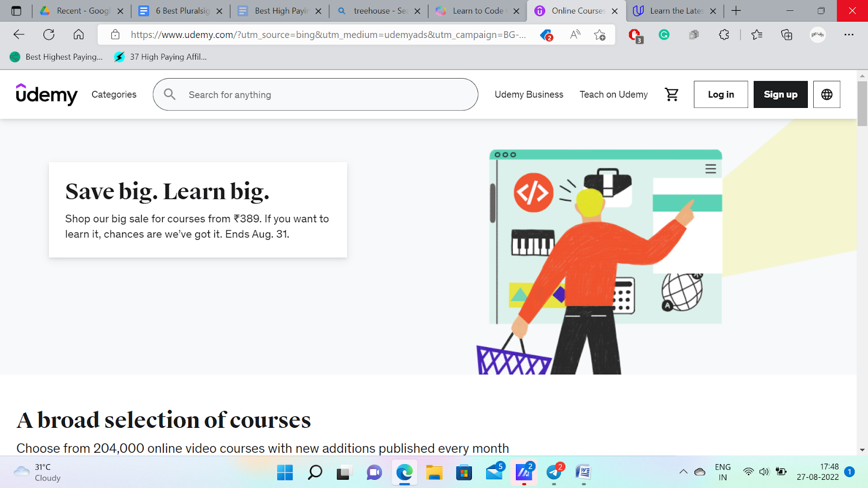Open Udemy Business link

[x=529, y=94]
